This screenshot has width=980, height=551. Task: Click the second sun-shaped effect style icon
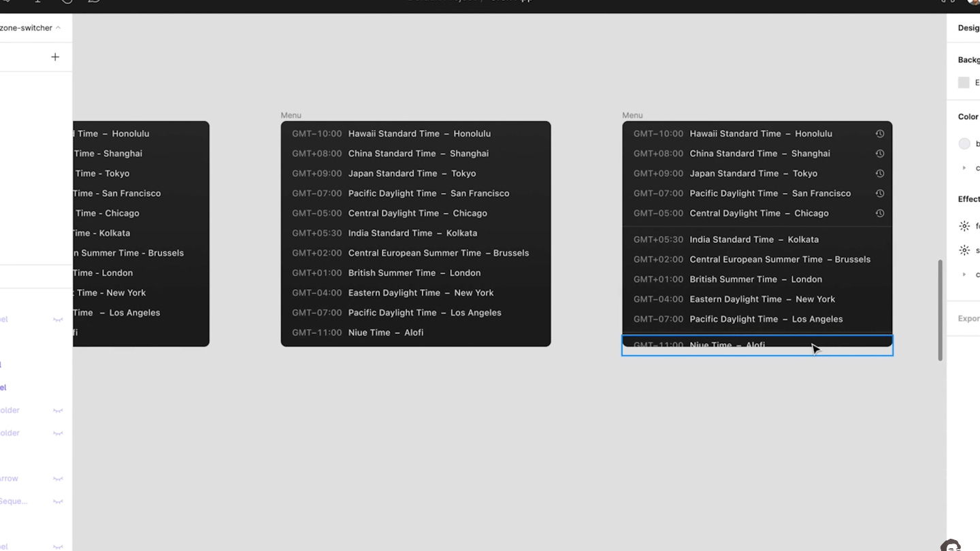click(x=964, y=250)
